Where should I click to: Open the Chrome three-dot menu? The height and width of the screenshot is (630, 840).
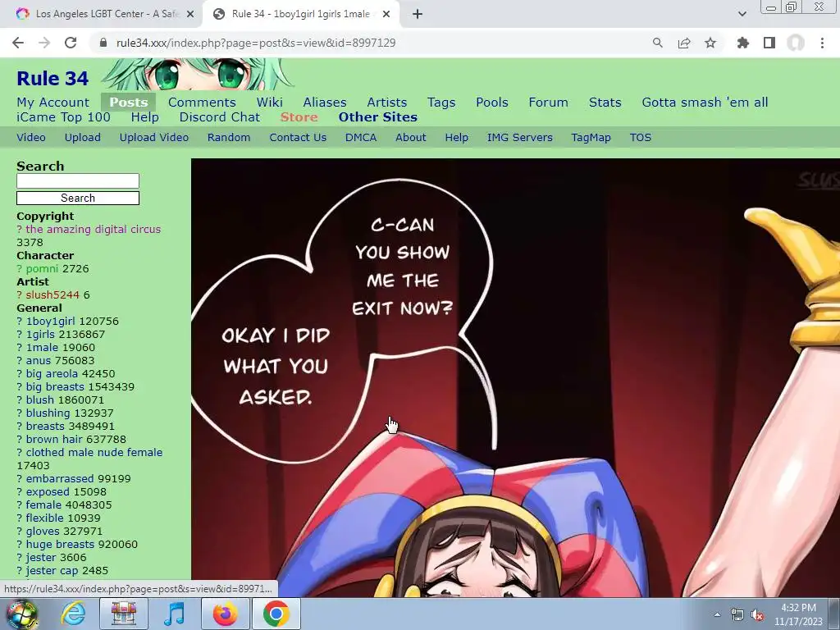tap(822, 43)
